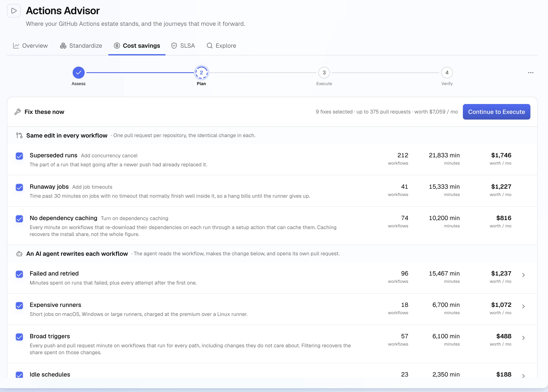This screenshot has height=392, width=548.
Task: Switch to the Standardize tab
Action: 81,46
